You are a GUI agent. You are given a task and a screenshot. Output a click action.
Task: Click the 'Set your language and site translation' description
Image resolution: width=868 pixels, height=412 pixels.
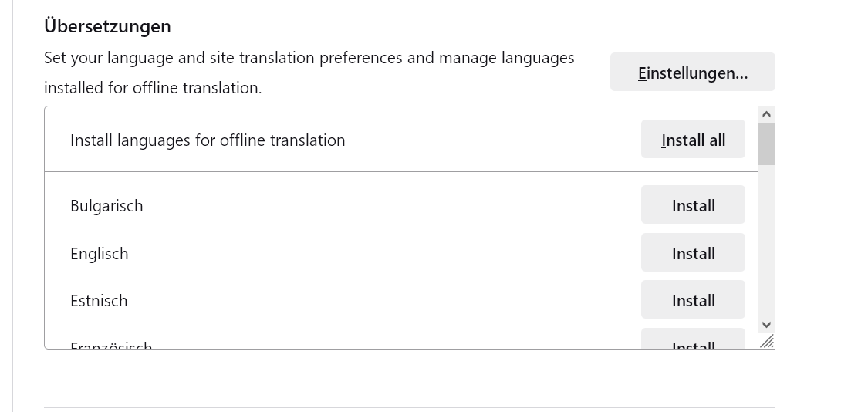309,58
